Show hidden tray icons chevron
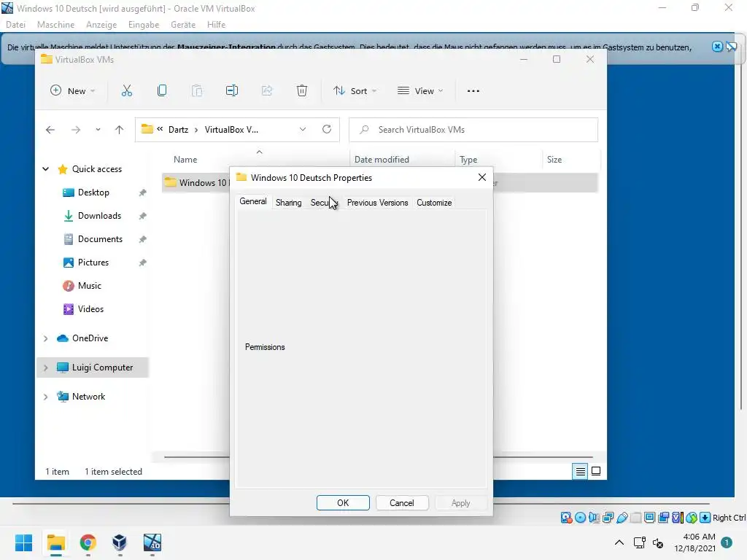747x560 pixels. click(x=619, y=542)
